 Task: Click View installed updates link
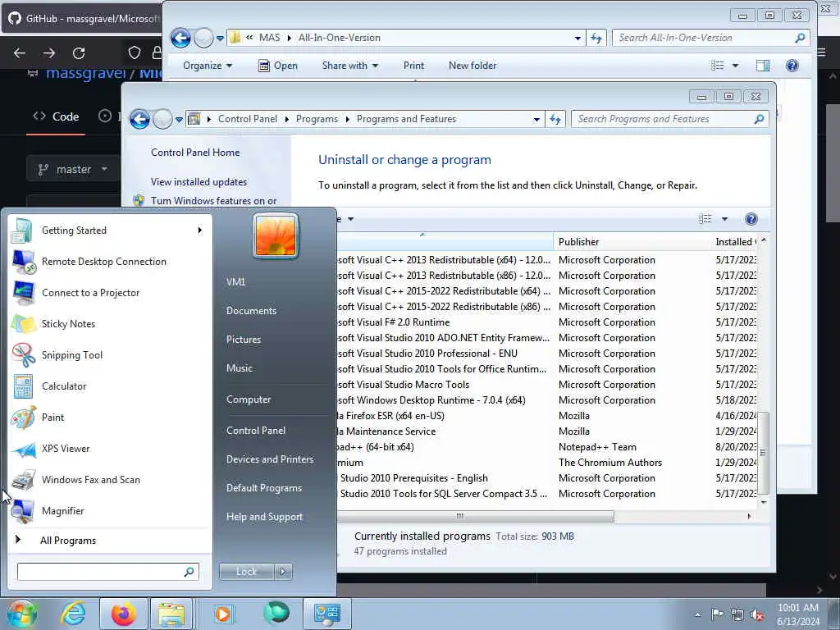(x=199, y=181)
